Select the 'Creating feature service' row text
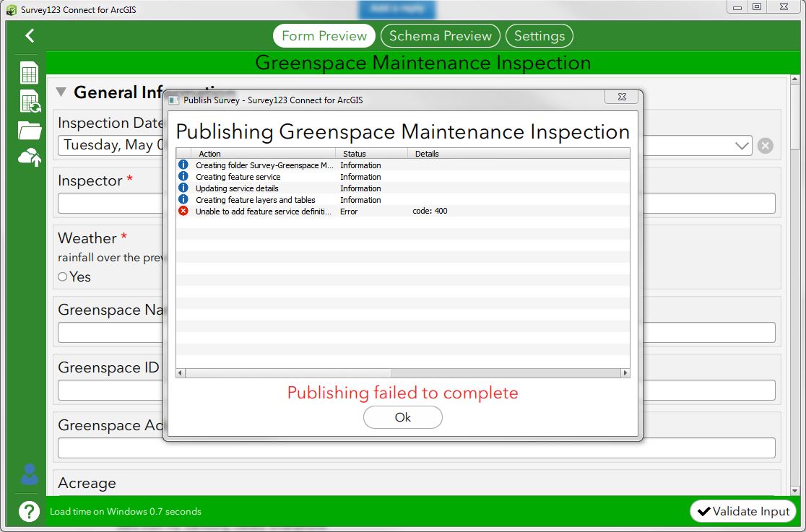Viewport: 806px width, 532px height. (238, 177)
